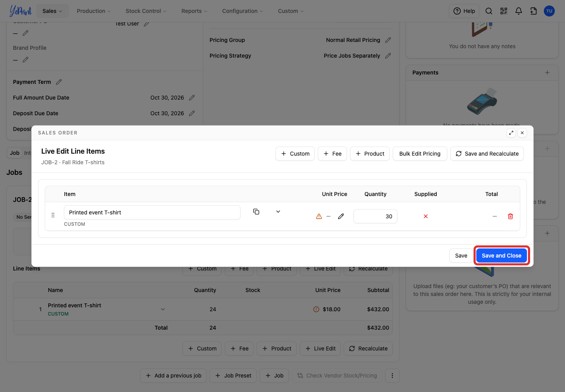Click Save and Recalculate
Image resolution: width=565 pixels, height=392 pixels.
click(487, 154)
